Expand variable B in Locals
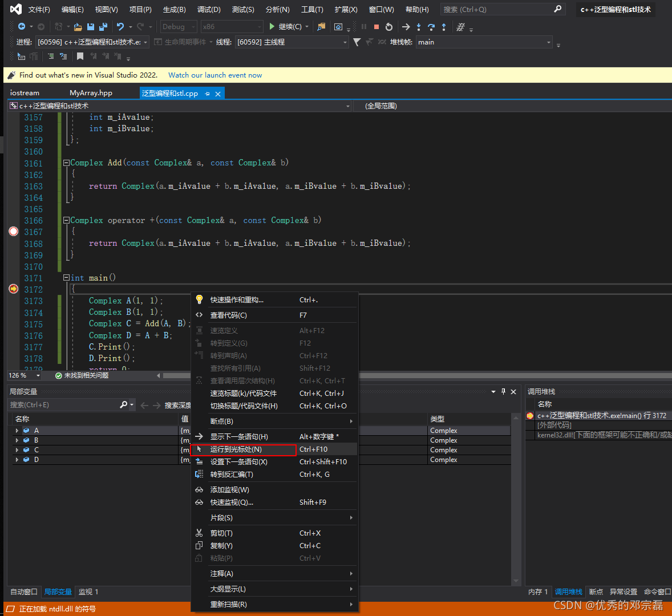Image resolution: width=672 pixels, height=616 pixels. (x=17, y=440)
